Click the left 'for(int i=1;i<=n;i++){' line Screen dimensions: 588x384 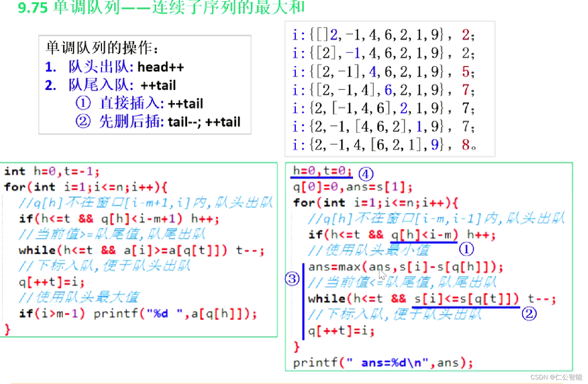coord(86,187)
